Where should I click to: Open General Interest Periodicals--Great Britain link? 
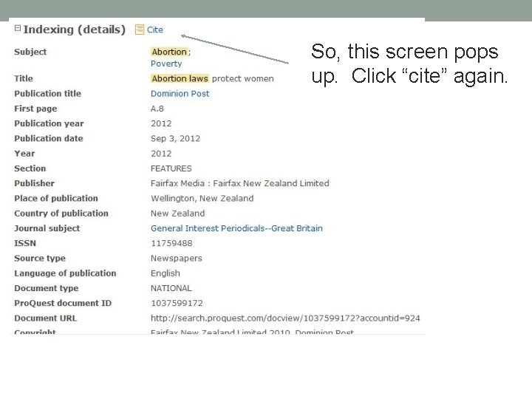236,228
